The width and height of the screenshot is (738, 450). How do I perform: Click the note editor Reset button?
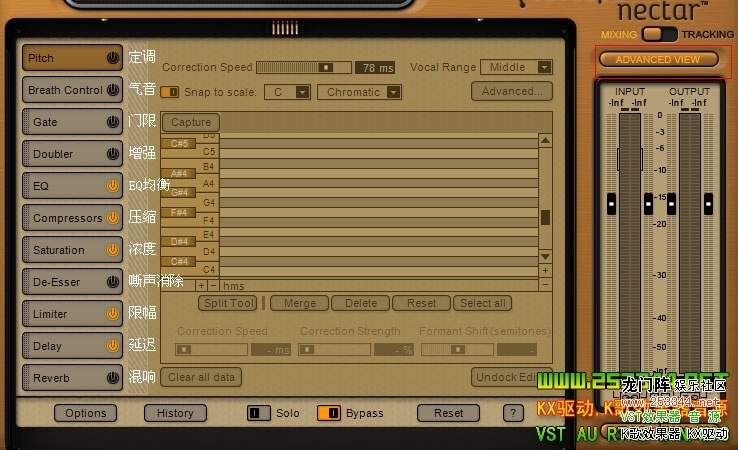pos(421,303)
